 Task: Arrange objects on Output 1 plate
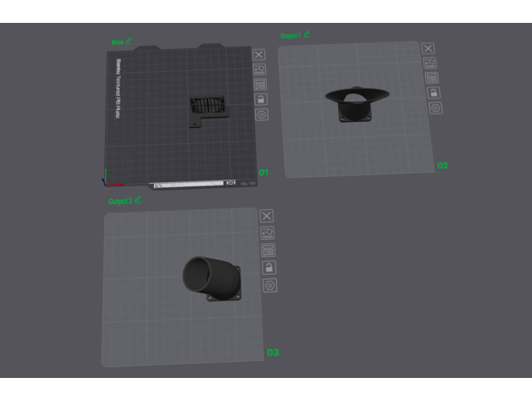pos(431,77)
